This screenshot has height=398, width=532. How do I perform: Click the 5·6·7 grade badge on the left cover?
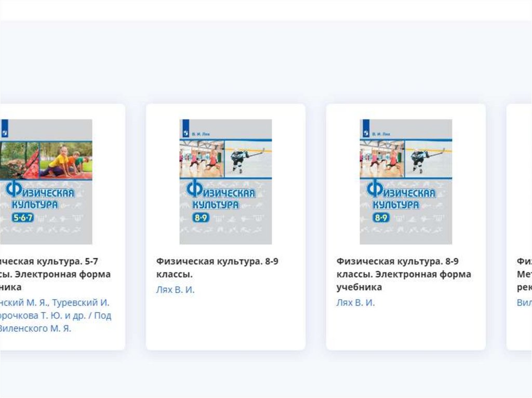23,217
